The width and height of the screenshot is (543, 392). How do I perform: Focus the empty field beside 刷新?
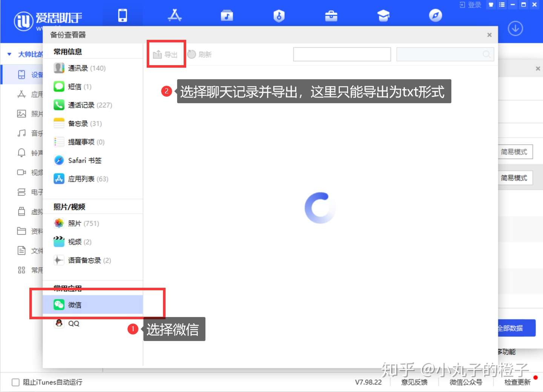[342, 54]
